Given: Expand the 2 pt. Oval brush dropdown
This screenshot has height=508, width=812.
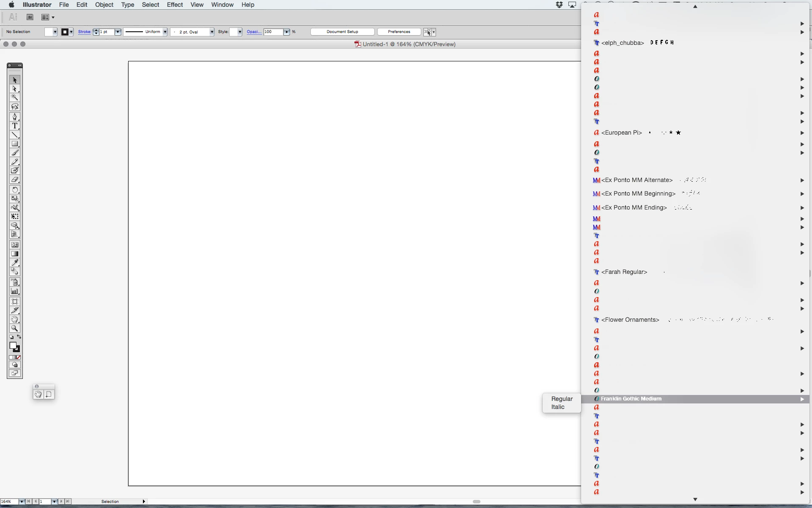Looking at the screenshot, I should tap(212, 32).
